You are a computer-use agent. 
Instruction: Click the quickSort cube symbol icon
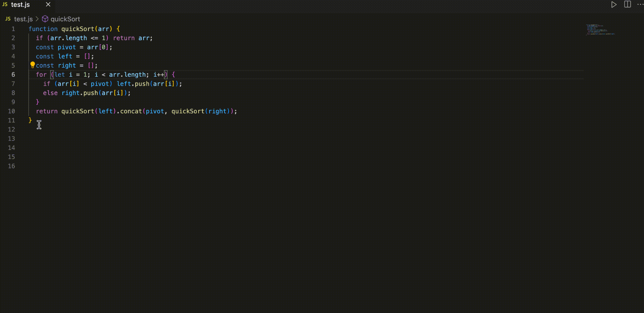click(x=45, y=19)
